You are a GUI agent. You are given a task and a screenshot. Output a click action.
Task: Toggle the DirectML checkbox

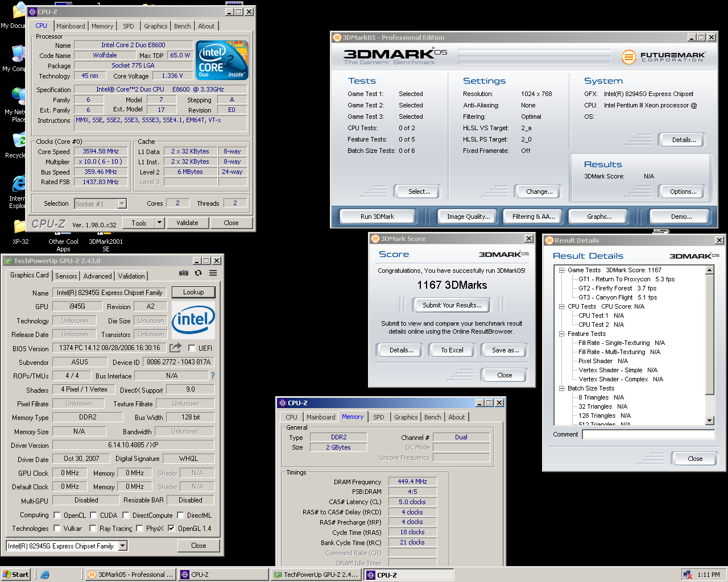point(180,516)
